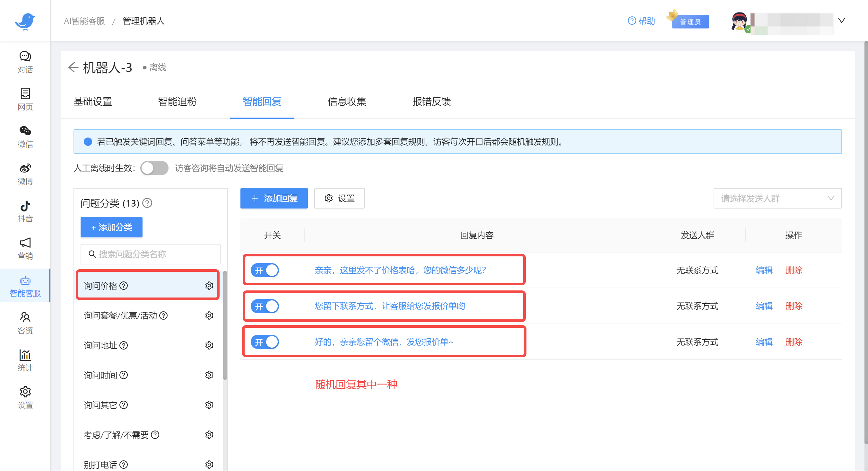This screenshot has height=471, width=868.
Task: Edit the second reply via 编辑 link
Action: (764, 306)
